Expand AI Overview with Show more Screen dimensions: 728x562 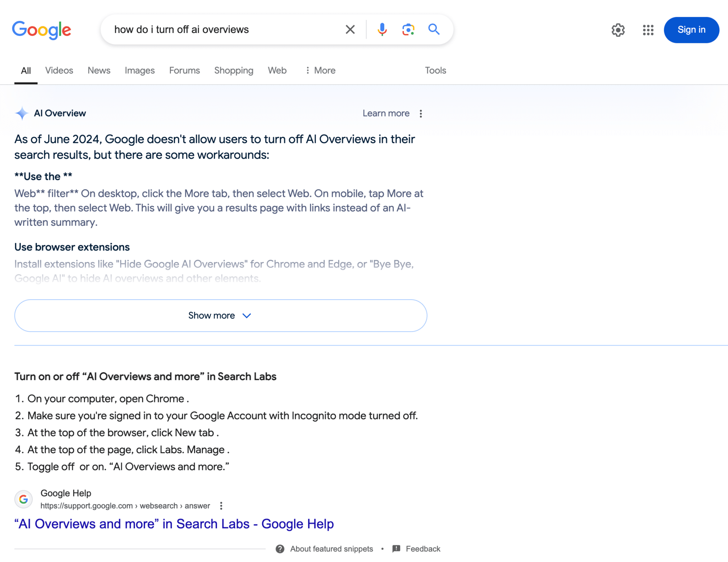coord(220,315)
